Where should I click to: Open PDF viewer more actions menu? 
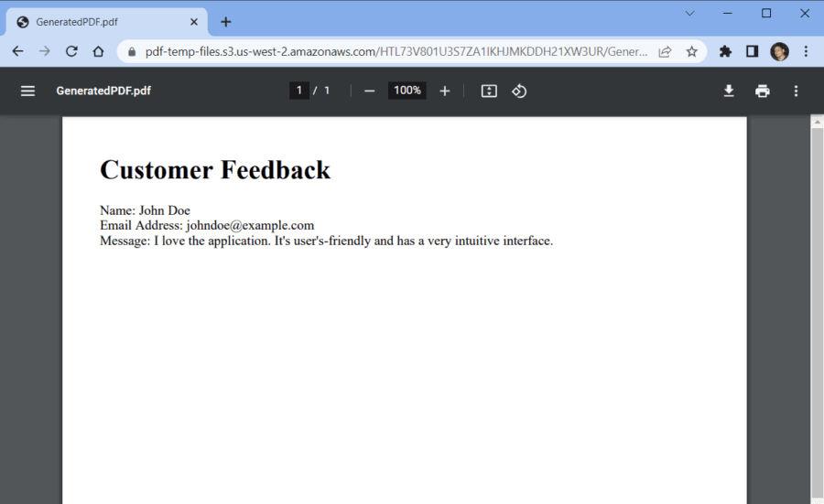(796, 91)
